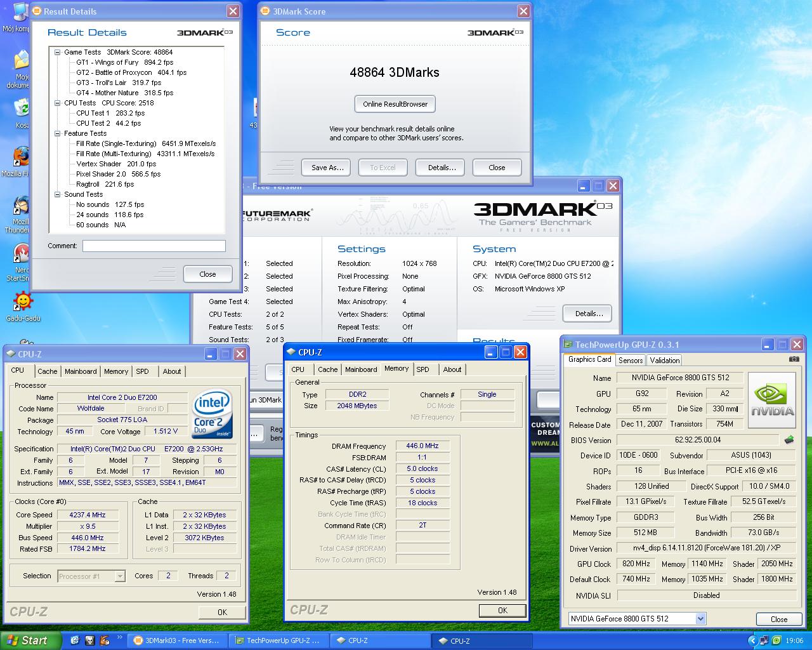Click OK in right CPU-Z Memory window
The width and height of the screenshot is (812, 650).
pos(502,610)
